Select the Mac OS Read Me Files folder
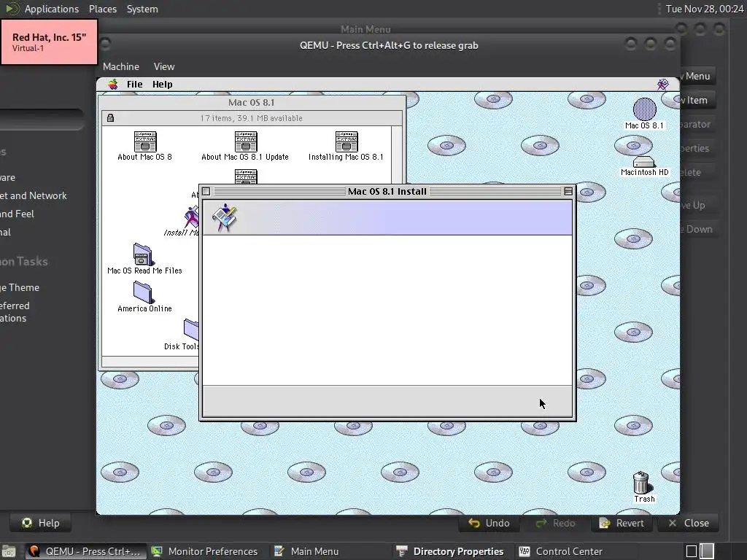 pos(142,254)
